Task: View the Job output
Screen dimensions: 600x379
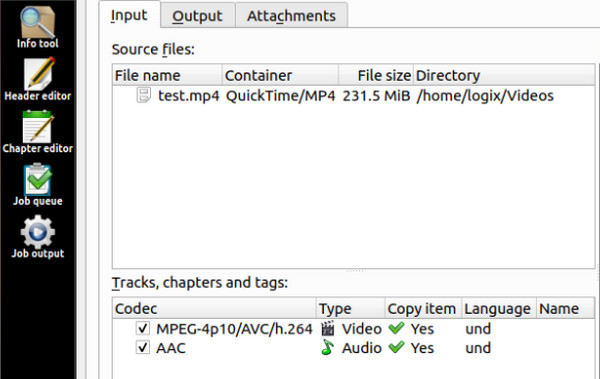Action: 38,237
